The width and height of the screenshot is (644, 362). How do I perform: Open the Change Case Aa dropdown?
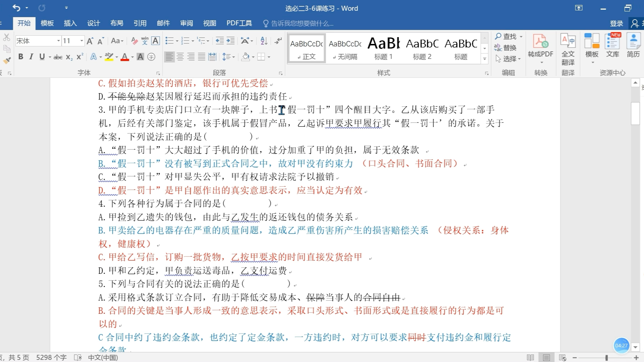click(x=117, y=41)
